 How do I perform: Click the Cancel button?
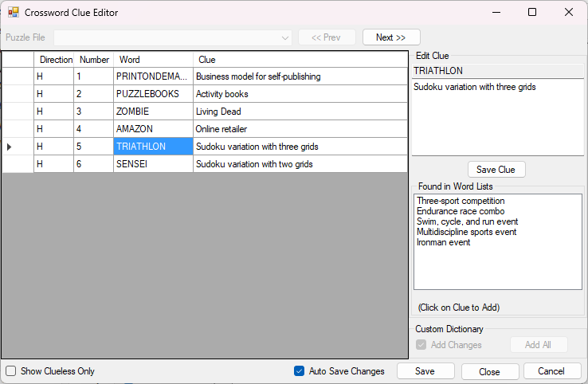pyautogui.click(x=551, y=371)
